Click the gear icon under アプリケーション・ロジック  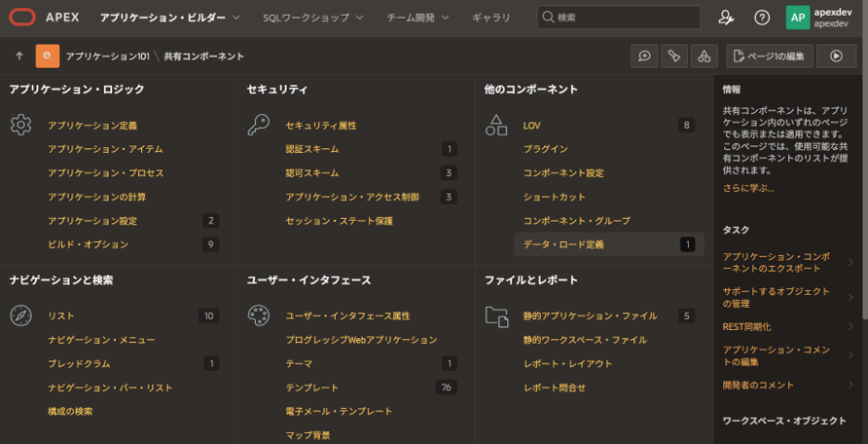pos(20,125)
